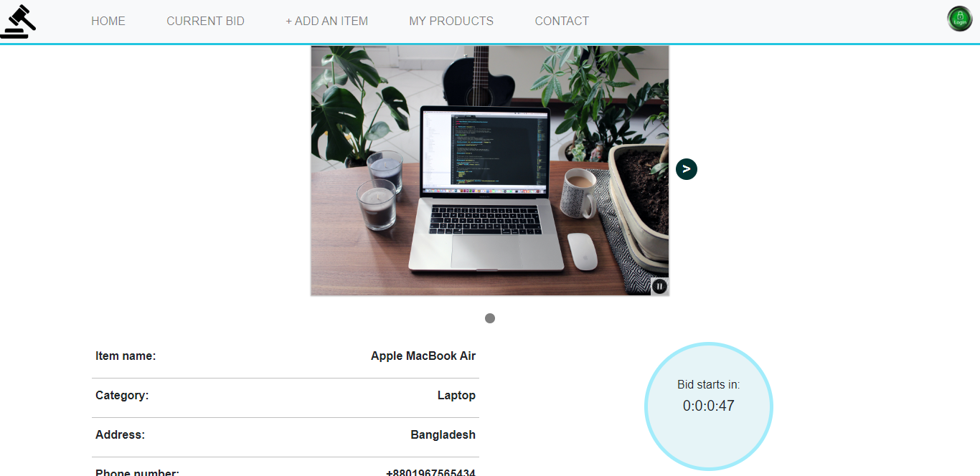This screenshot has width=980, height=476.
Task: Pause the image slideshow
Action: click(659, 286)
